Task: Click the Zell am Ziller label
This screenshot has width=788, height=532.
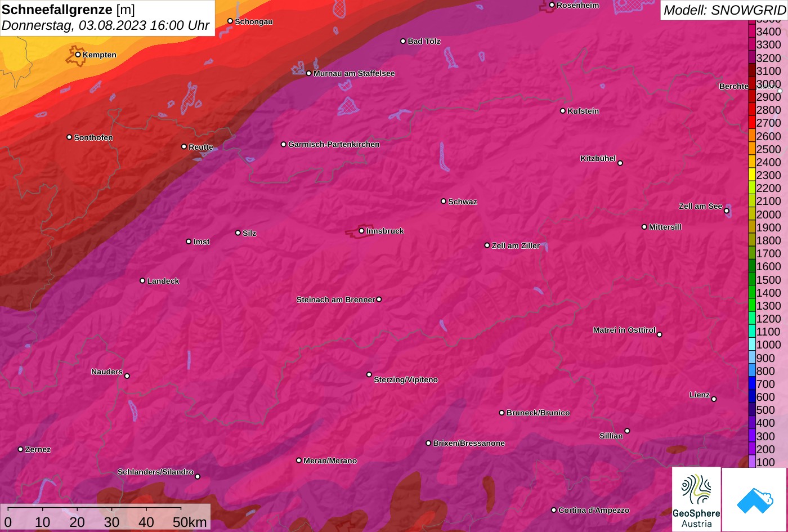Action: [516, 245]
